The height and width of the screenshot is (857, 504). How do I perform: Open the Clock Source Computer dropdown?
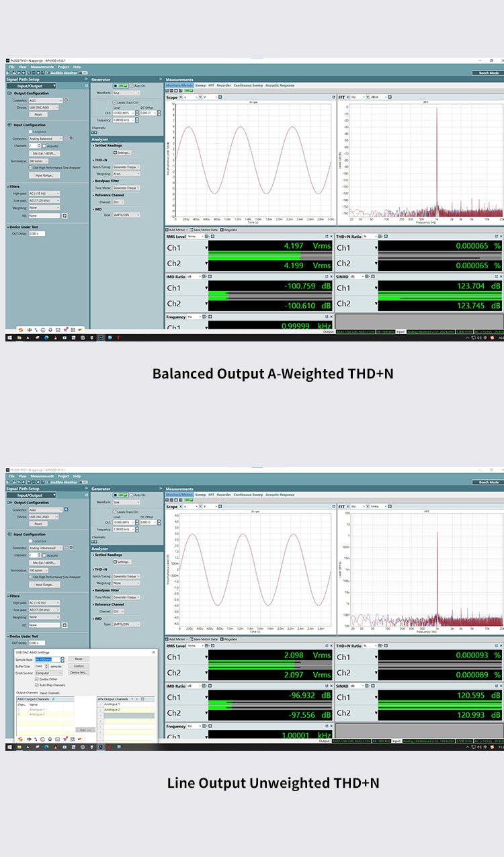coord(49,672)
